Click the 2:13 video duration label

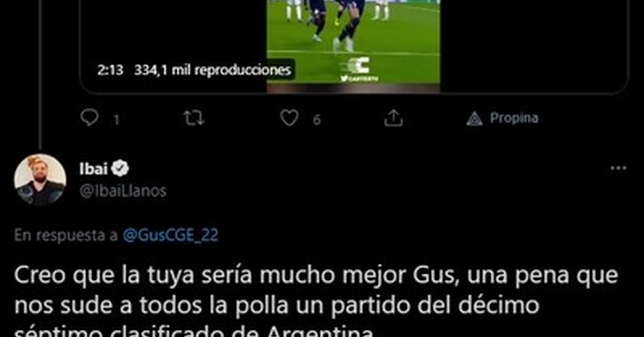[x=110, y=70]
